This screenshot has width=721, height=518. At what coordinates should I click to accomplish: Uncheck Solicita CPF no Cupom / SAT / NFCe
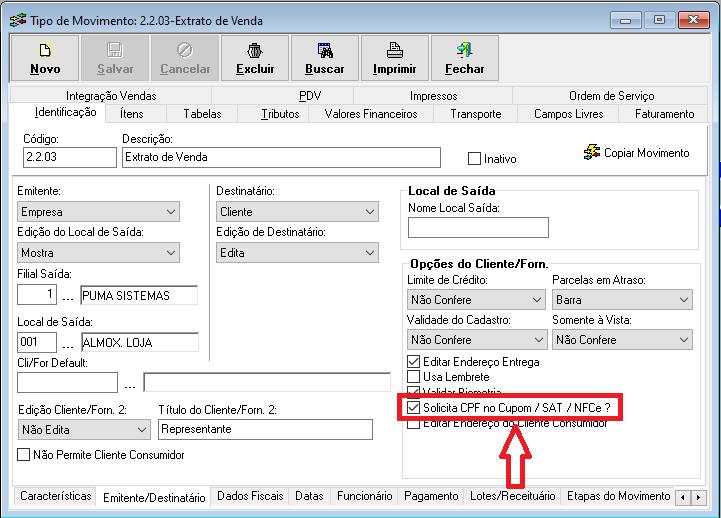pyautogui.click(x=414, y=408)
